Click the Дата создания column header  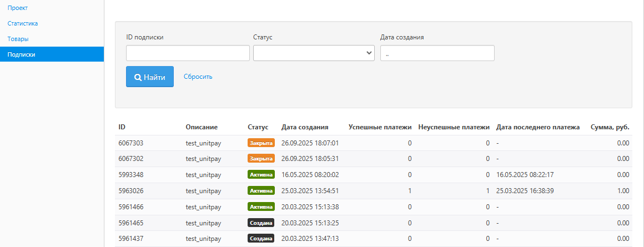[305, 127]
